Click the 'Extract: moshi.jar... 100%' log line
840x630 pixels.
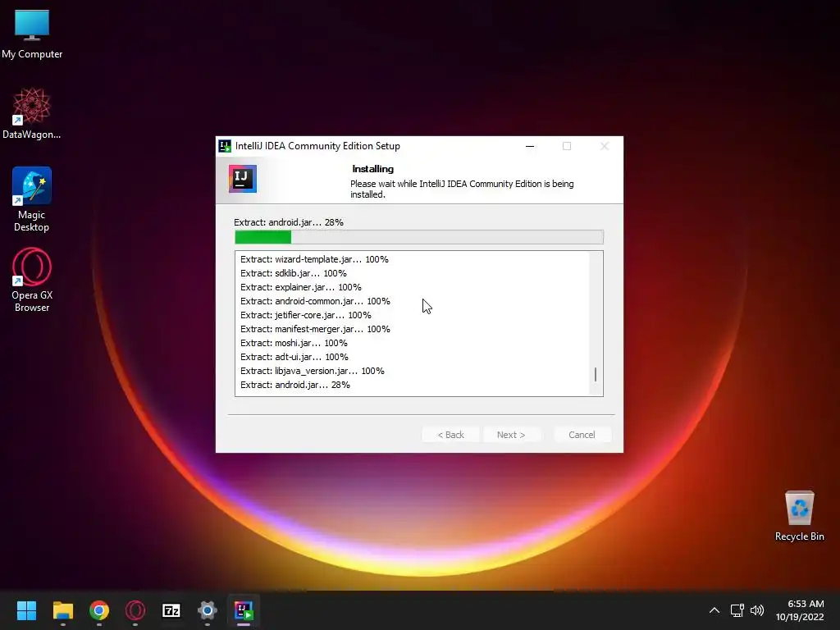294,343
